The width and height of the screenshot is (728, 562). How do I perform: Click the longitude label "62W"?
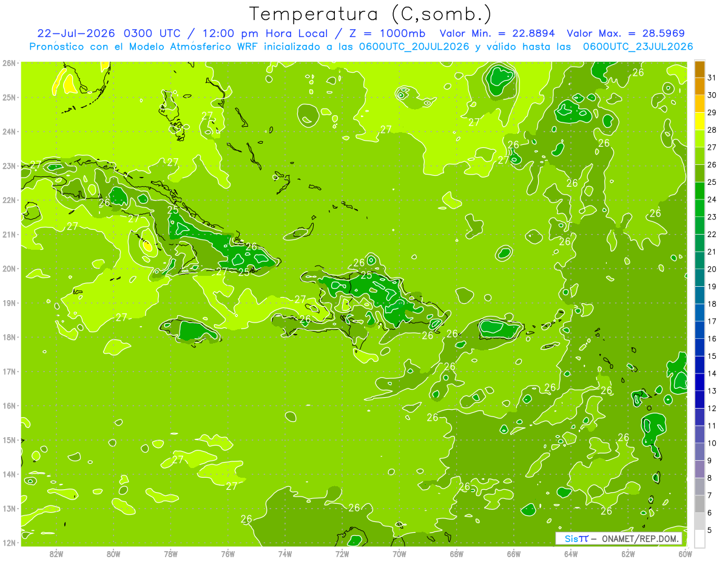pyautogui.click(x=628, y=554)
